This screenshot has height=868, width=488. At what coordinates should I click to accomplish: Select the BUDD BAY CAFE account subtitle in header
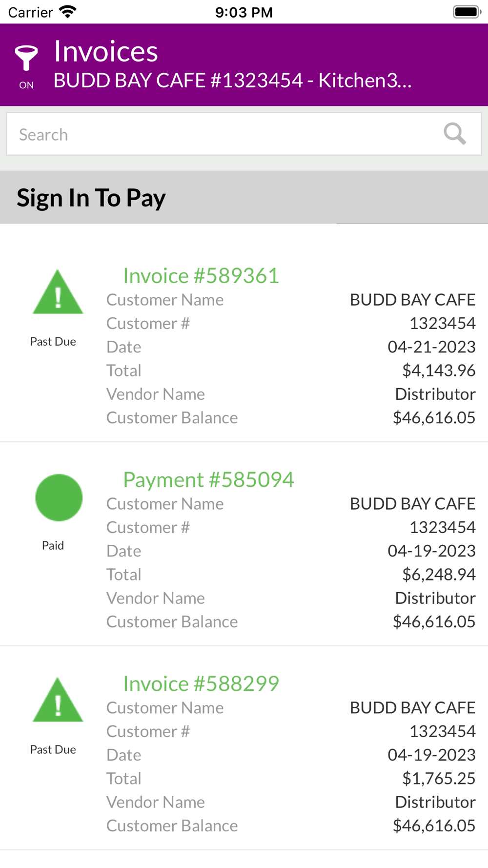click(233, 81)
